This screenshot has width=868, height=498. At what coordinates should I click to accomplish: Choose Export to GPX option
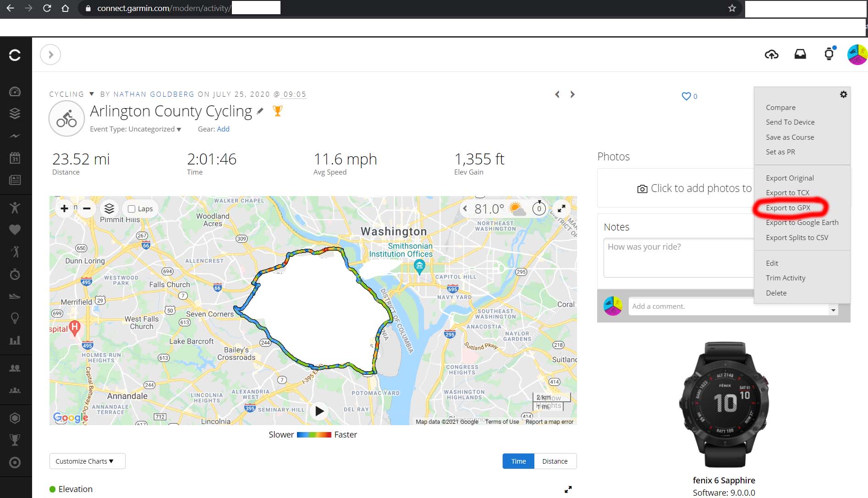tap(788, 208)
